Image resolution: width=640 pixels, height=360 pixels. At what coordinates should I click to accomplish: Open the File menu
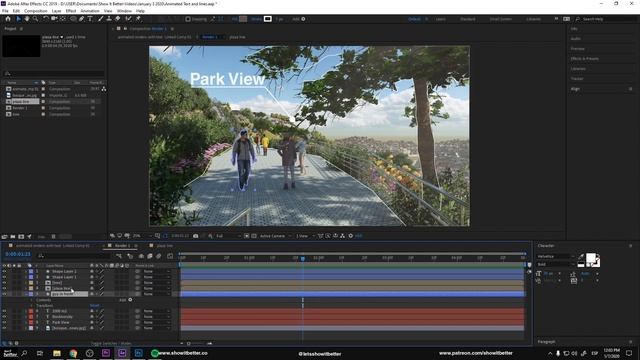[x=5, y=11]
